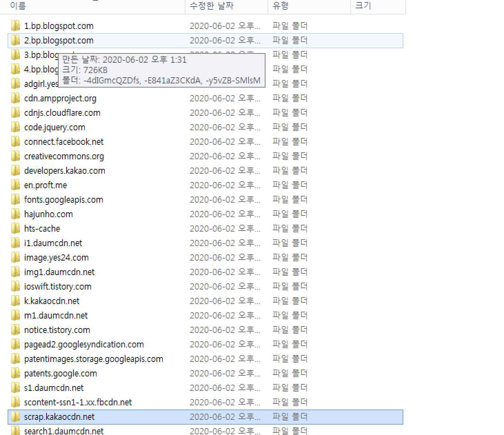Select the developers.kakao.com folder icon
Screen dimensions: 504x435
(15, 170)
